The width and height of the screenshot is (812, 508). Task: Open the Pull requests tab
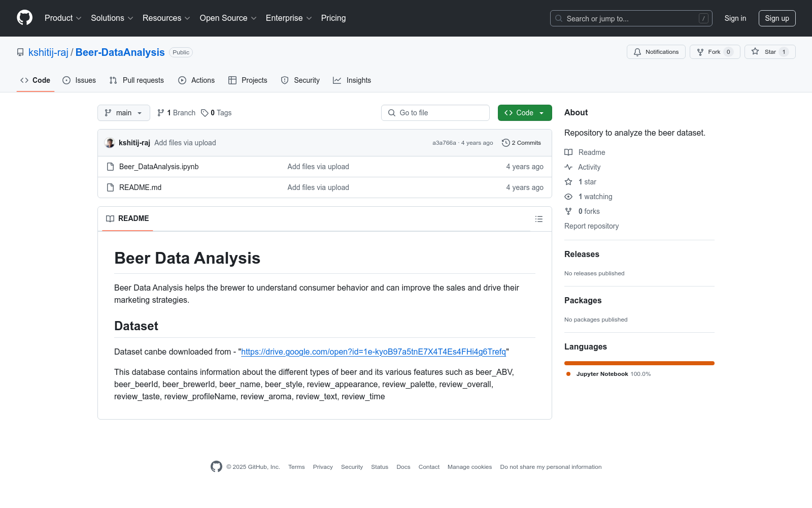[137, 80]
